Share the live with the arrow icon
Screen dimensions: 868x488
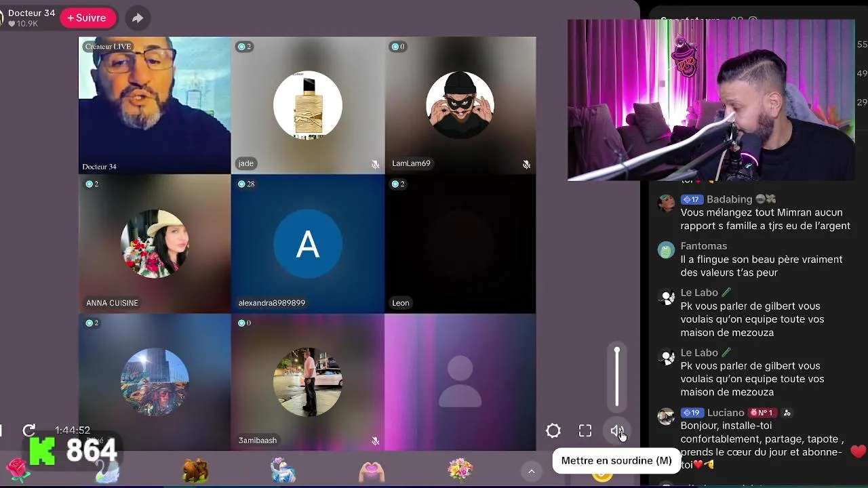coord(138,18)
